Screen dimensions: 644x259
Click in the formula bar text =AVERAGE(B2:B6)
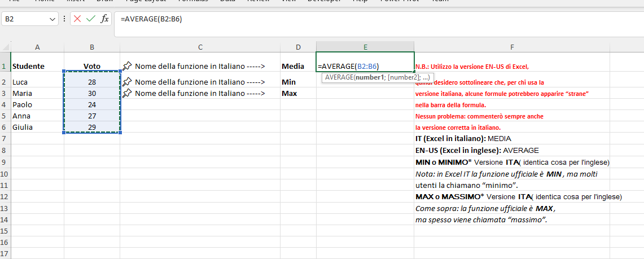[151, 19]
